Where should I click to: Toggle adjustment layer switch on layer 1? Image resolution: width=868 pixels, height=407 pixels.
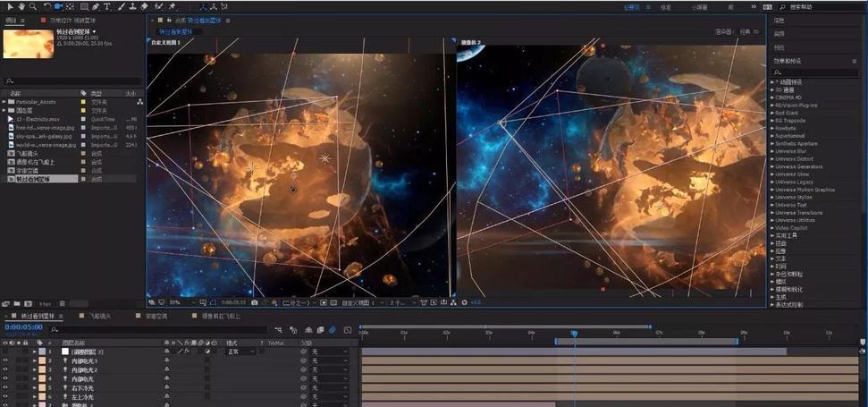[207, 352]
